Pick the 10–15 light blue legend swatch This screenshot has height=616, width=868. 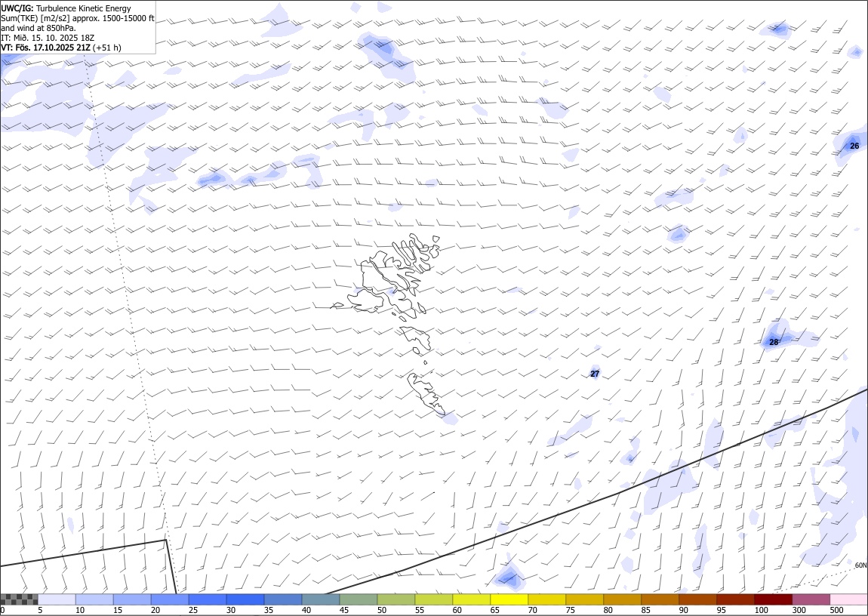click(94, 599)
